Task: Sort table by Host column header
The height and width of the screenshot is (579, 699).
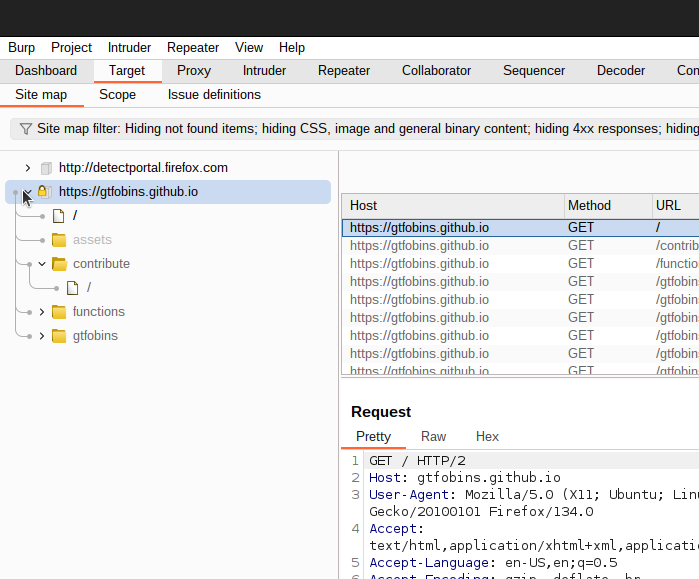Action: pos(453,205)
